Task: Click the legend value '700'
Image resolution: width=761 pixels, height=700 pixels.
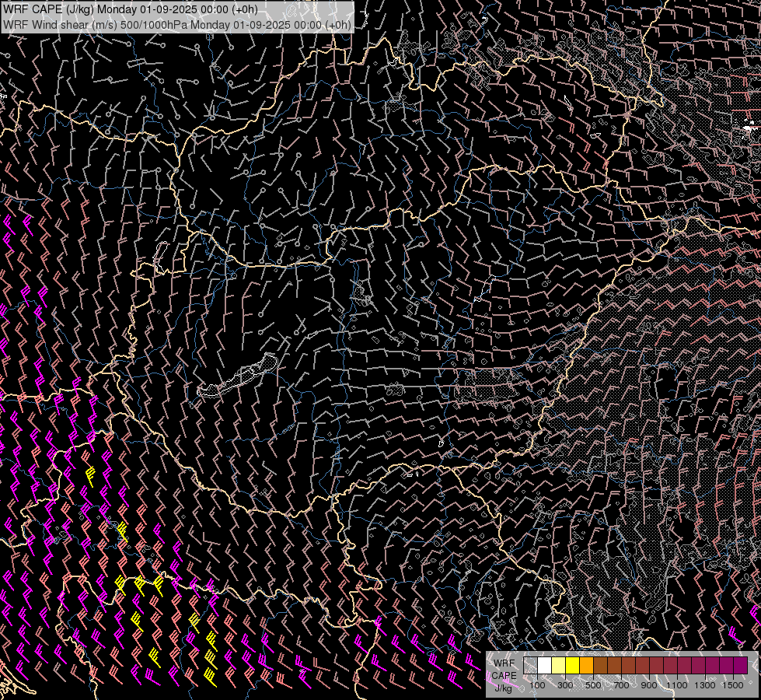Action: tap(622, 685)
